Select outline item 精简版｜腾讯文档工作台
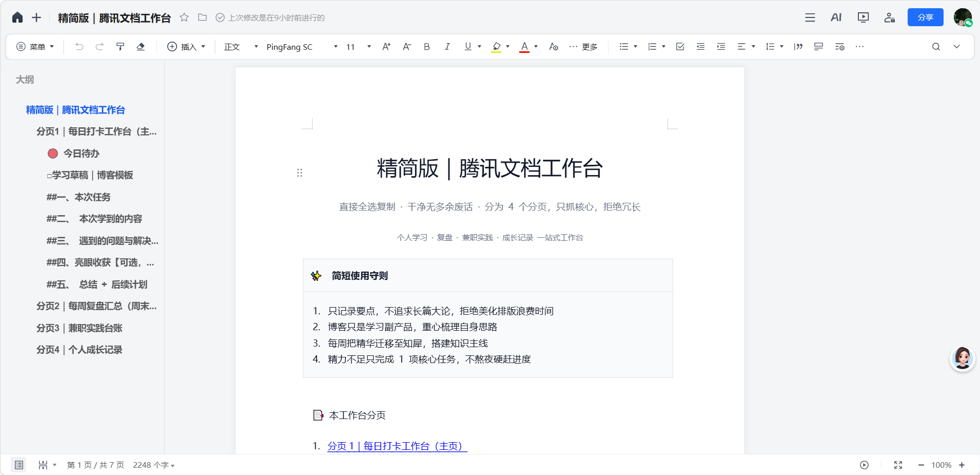This screenshot has height=475, width=980. [75, 110]
